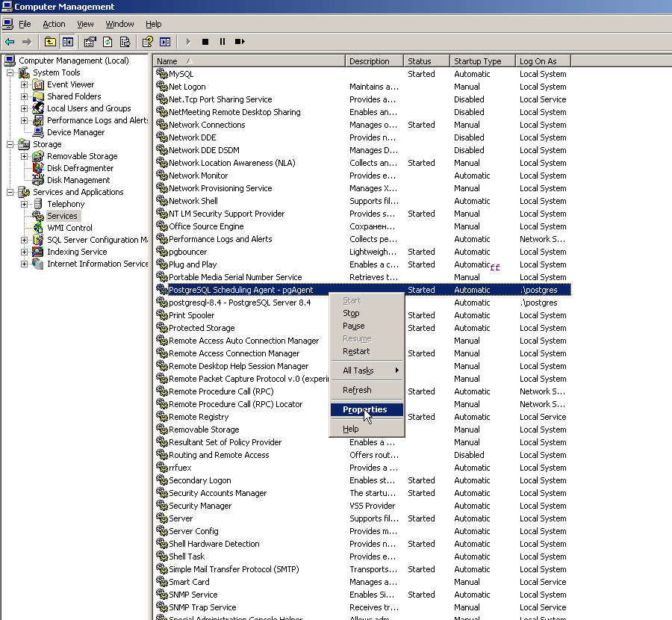Click the Print Spooler service gear icon
Viewport: 672px width, 620px height.
[x=161, y=315]
